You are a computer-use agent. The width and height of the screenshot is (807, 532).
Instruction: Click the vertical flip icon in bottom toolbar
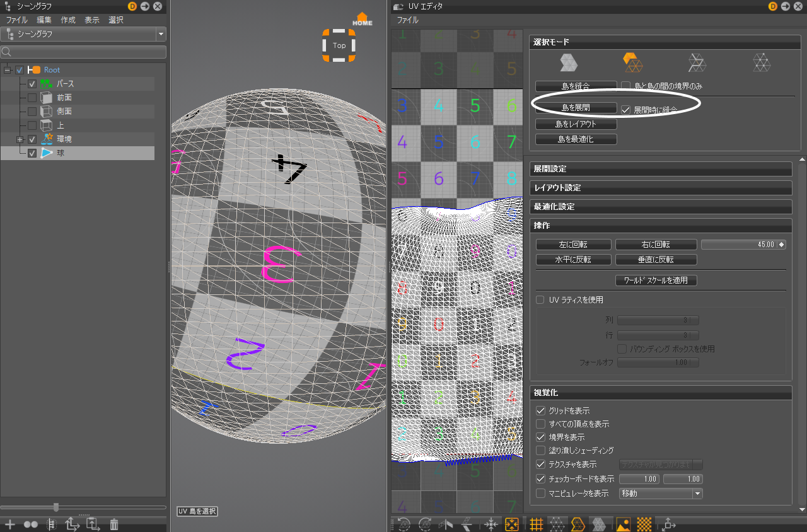point(467,523)
